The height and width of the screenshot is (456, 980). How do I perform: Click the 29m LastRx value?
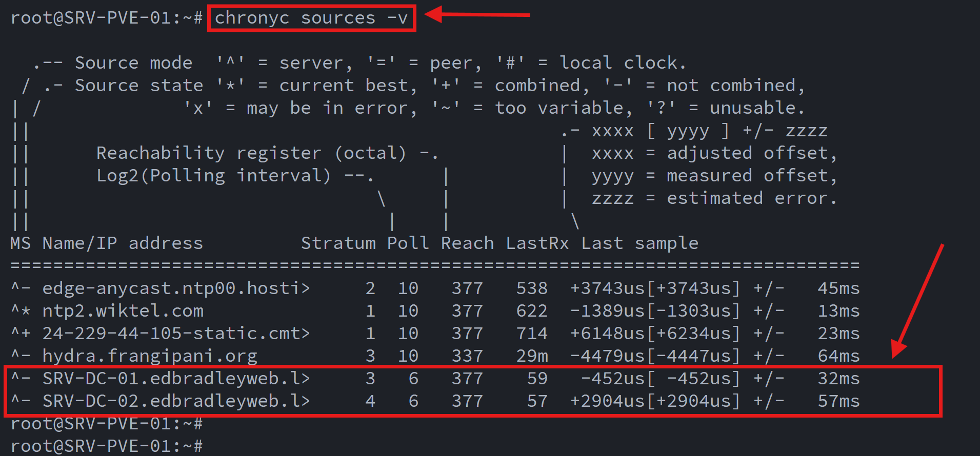[532, 356]
